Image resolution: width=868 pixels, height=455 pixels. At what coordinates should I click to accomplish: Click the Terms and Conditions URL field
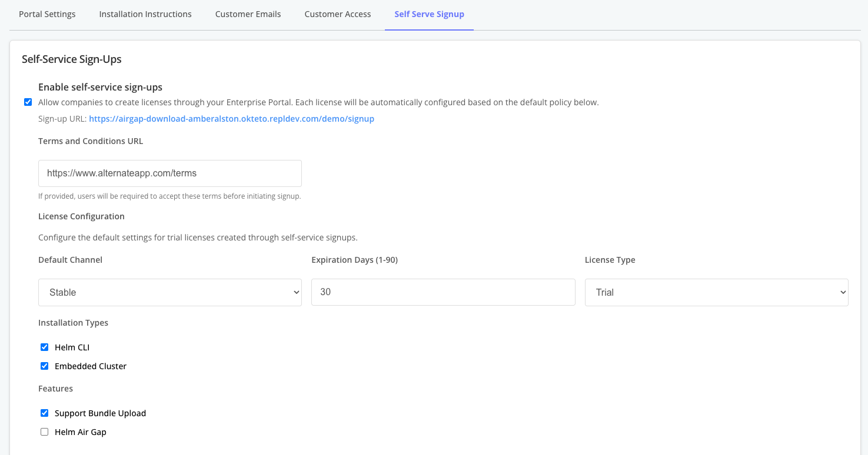(169, 173)
